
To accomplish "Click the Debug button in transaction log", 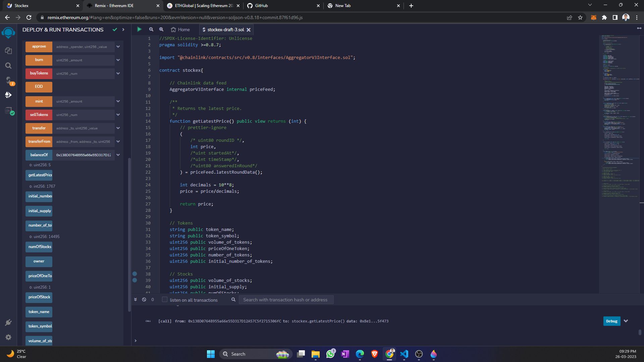I will click(611, 321).
